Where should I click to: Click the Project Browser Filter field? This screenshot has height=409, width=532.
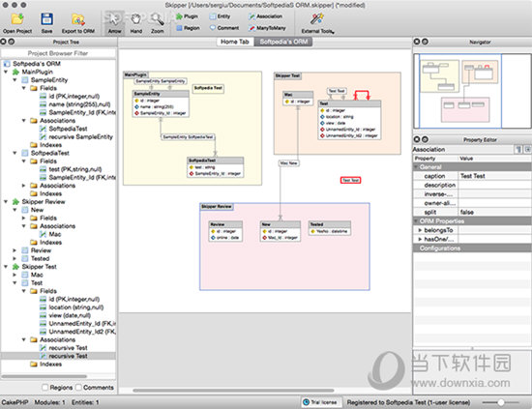(x=58, y=53)
